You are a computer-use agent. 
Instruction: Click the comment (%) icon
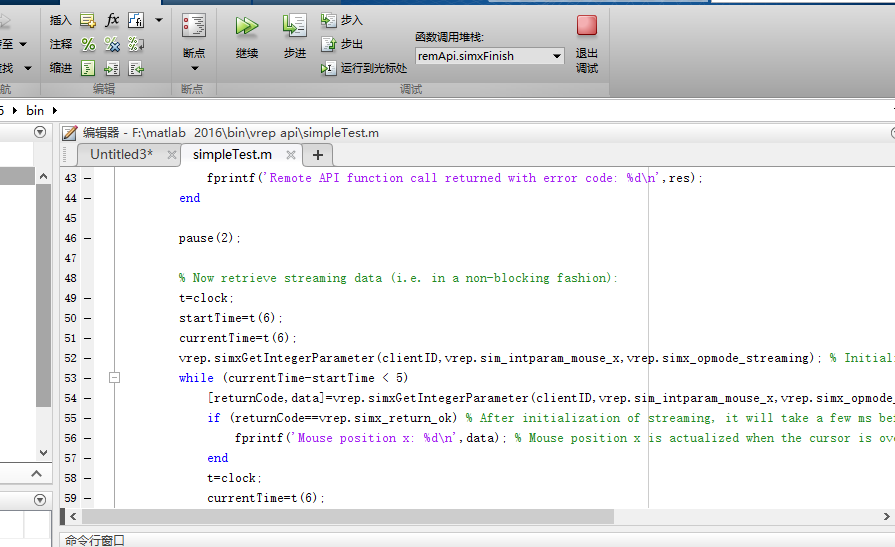pyautogui.click(x=88, y=44)
